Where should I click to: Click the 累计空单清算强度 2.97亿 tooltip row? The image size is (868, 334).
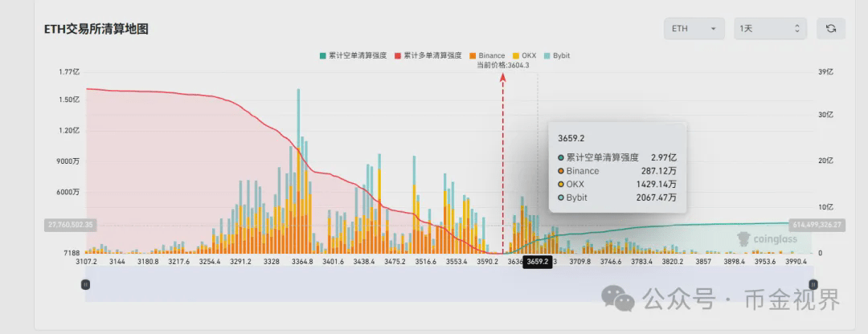pyautogui.click(x=617, y=157)
